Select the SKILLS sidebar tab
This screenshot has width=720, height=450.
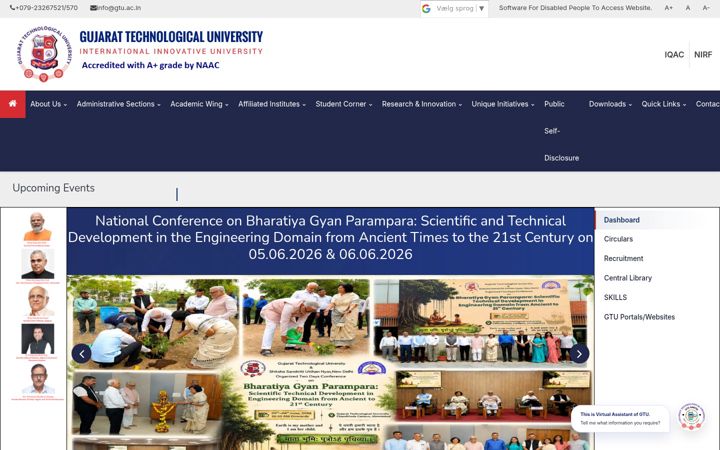615,298
